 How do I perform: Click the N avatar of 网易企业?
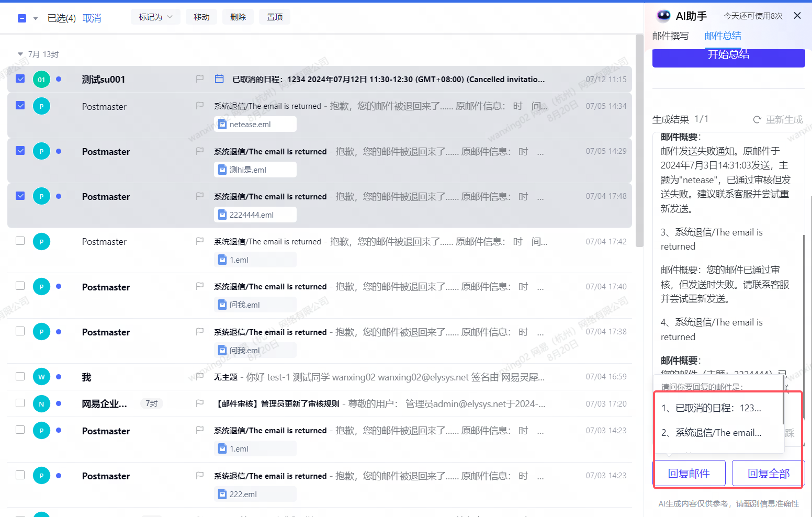(x=42, y=404)
